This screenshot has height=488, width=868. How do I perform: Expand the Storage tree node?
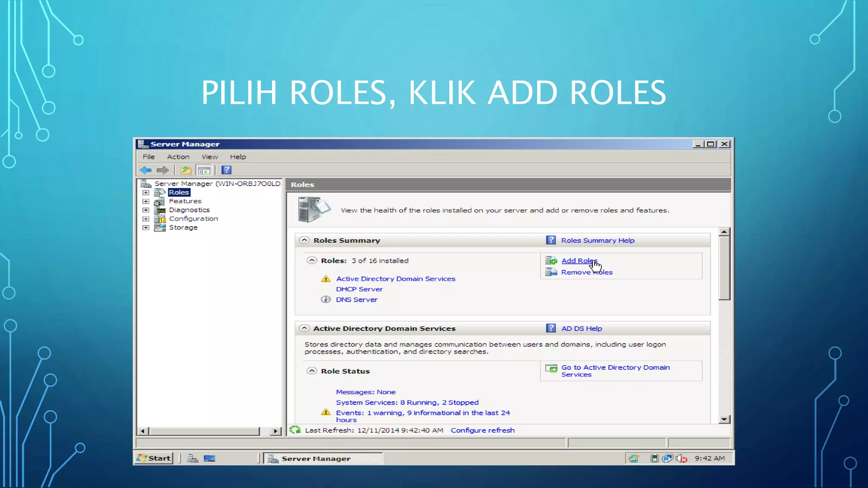[146, 227]
